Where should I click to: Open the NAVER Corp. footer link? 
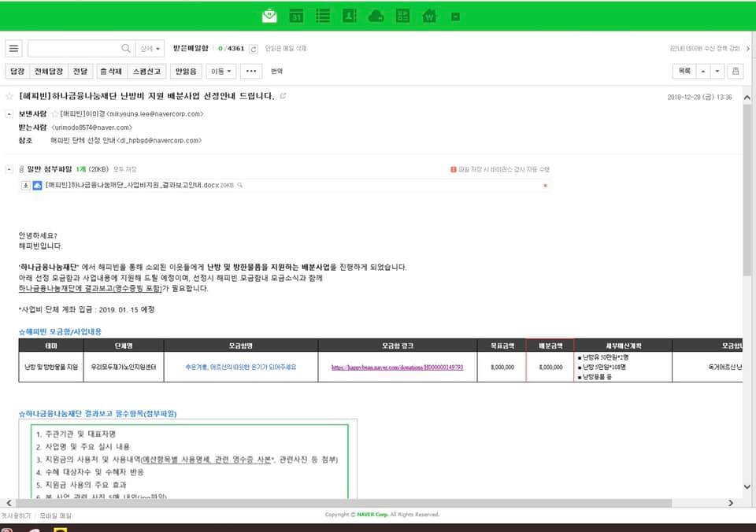click(372, 515)
